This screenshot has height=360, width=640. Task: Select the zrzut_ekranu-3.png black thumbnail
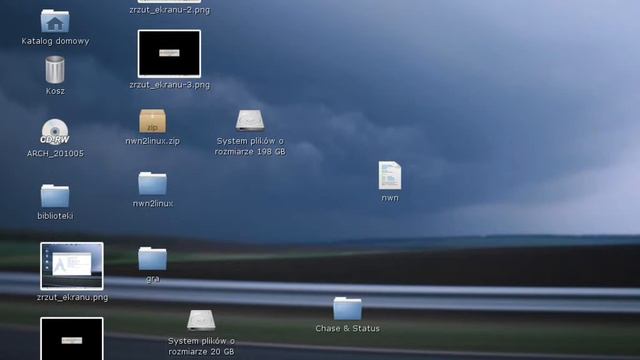click(169, 53)
